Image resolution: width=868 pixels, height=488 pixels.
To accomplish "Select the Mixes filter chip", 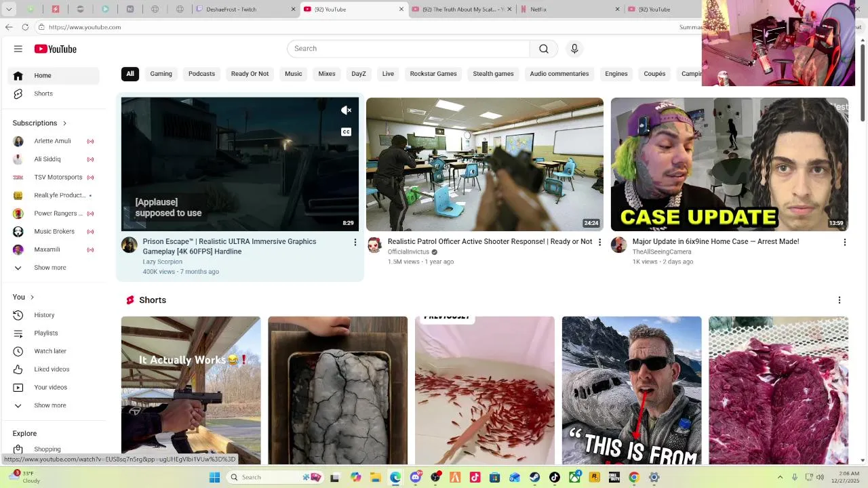I will (327, 74).
